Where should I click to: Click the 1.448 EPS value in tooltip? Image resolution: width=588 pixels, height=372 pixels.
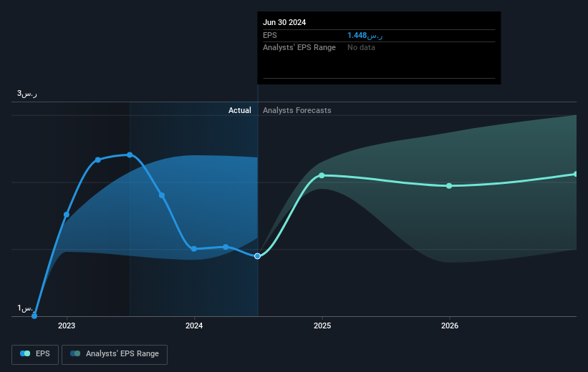pos(365,36)
